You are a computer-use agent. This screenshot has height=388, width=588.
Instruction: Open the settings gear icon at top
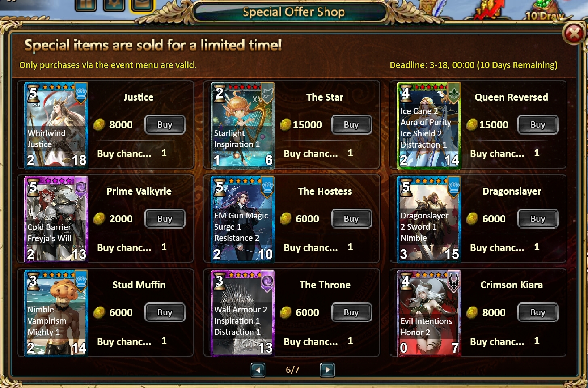pyautogui.click(x=114, y=5)
